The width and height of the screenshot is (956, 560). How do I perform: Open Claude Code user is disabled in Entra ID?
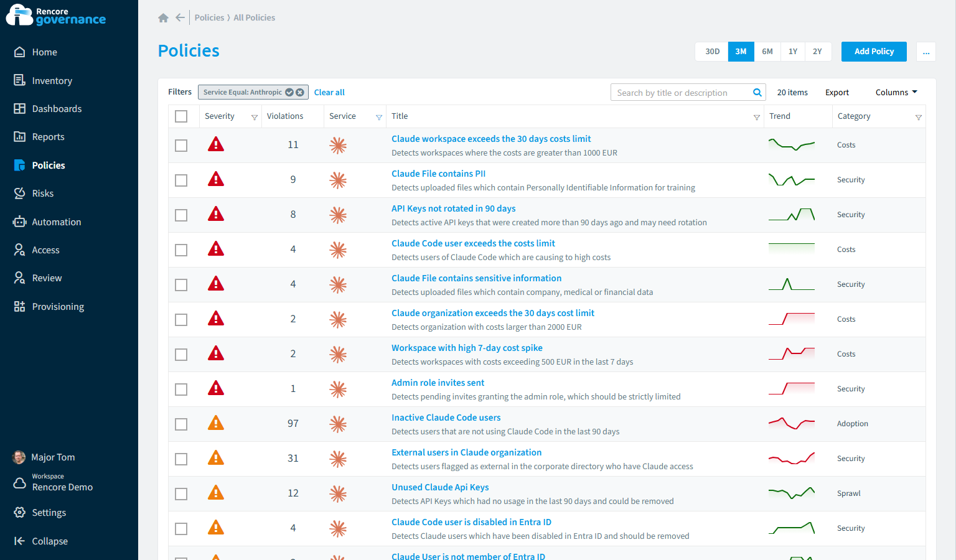pyautogui.click(x=471, y=522)
